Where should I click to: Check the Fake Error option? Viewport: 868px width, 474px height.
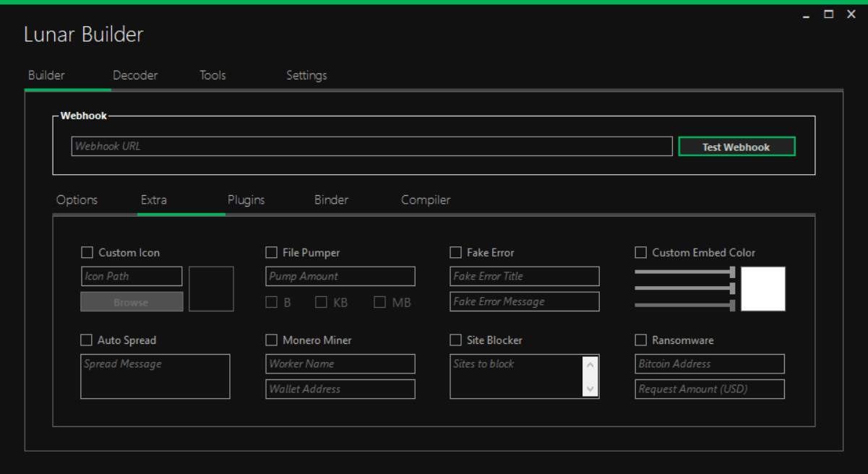pyautogui.click(x=456, y=252)
